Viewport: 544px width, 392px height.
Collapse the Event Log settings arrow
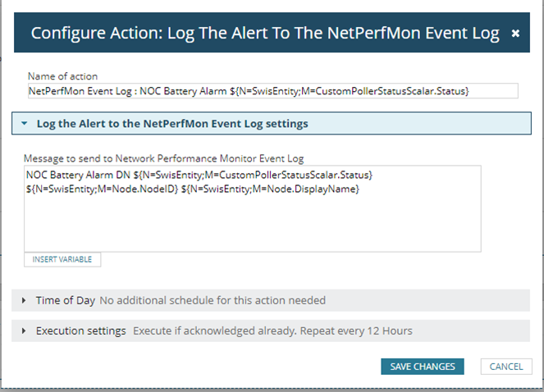click(25, 124)
